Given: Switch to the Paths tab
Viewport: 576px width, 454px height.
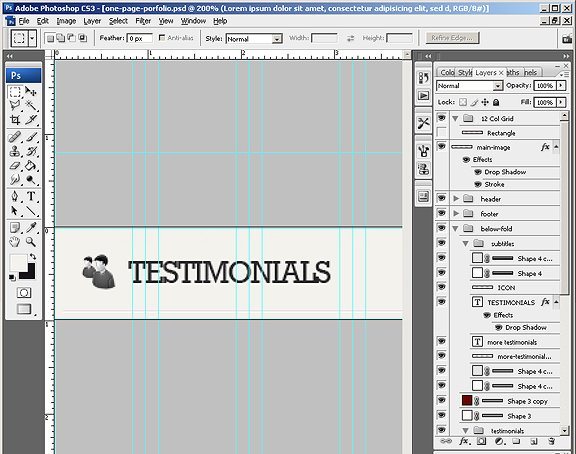Looking at the screenshot, I should click(514, 72).
